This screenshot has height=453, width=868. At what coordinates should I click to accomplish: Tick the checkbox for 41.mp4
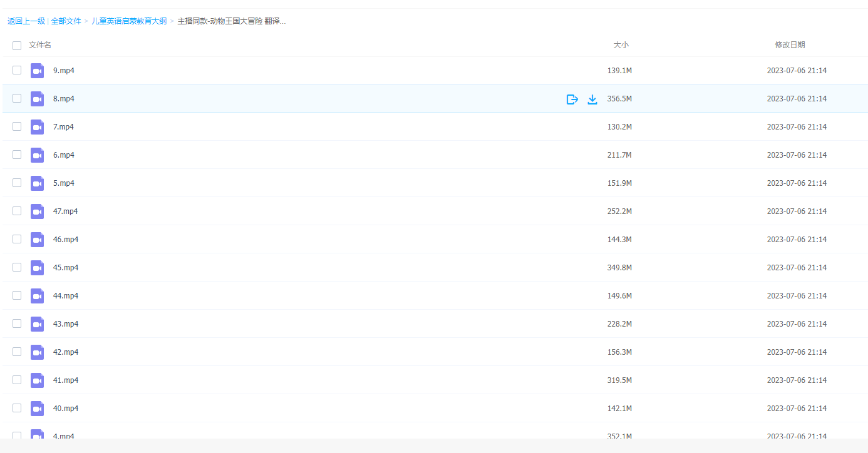[17, 380]
